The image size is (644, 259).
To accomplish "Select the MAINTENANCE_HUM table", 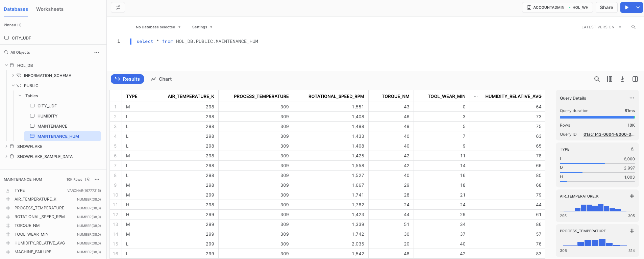I will point(63,136).
